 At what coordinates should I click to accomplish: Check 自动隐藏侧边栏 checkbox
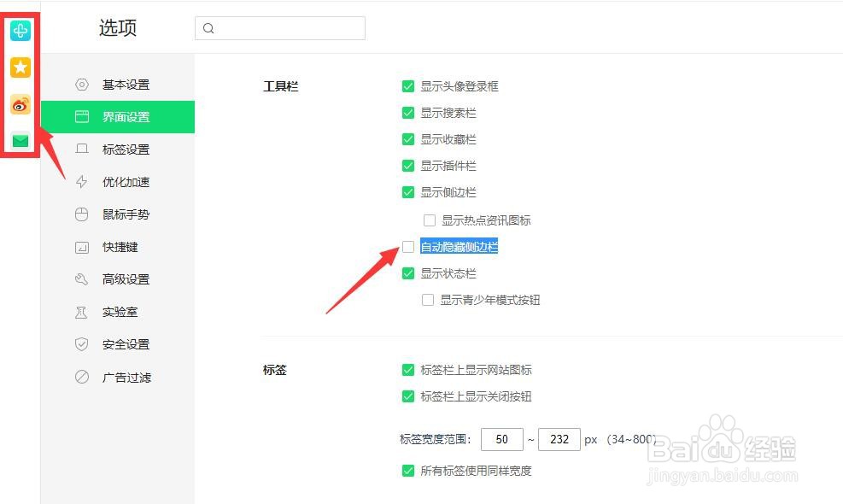tap(408, 247)
